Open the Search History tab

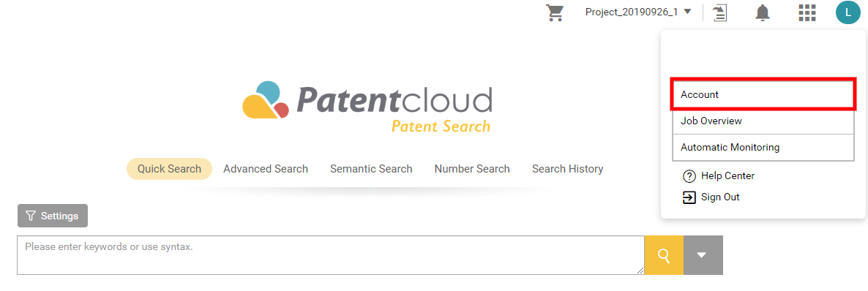[x=567, y=169]
